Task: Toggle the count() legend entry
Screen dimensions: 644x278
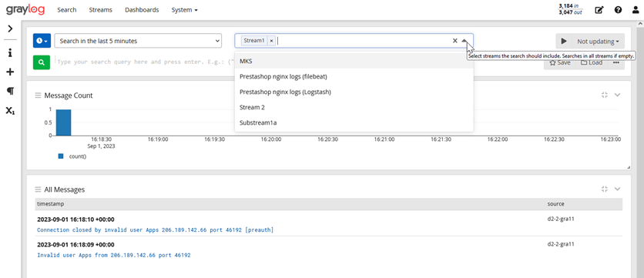Action: click(72, 156)
